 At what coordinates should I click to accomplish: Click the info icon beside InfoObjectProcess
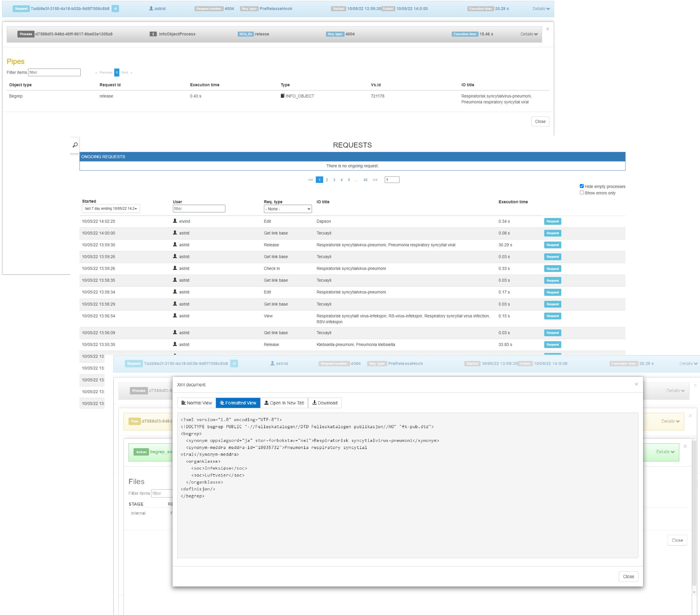click(153, 34)
